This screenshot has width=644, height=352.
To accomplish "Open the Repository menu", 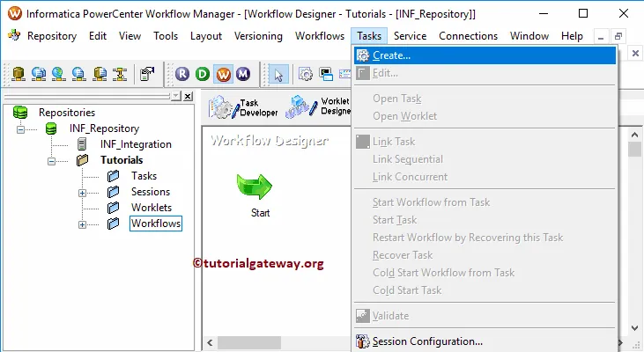I will click(52, 36).
